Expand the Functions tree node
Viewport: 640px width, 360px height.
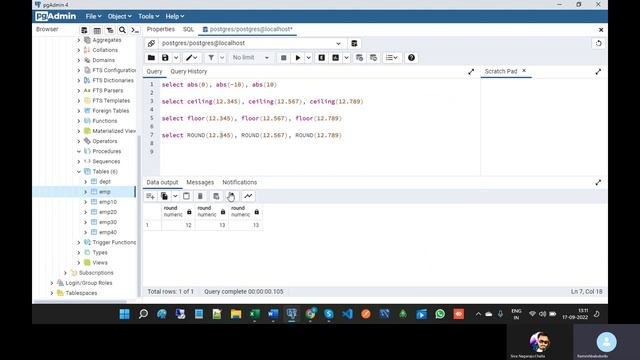click(79, 121)
